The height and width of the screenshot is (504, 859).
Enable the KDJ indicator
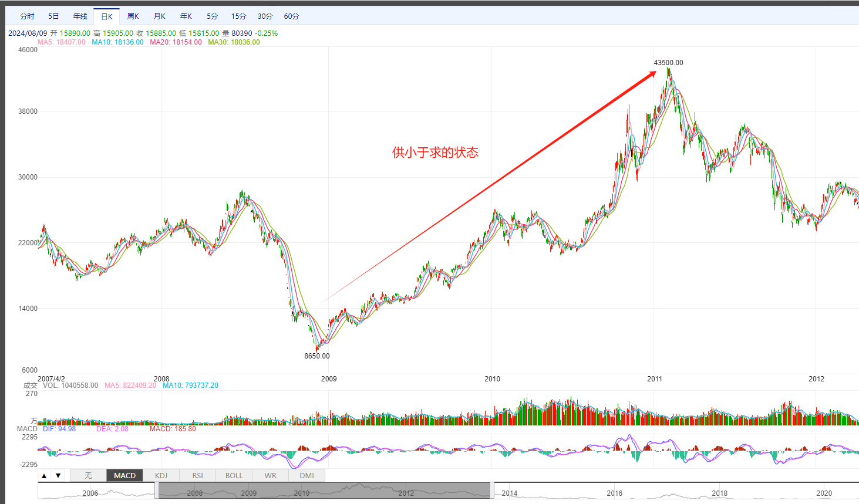click(161, 476)
